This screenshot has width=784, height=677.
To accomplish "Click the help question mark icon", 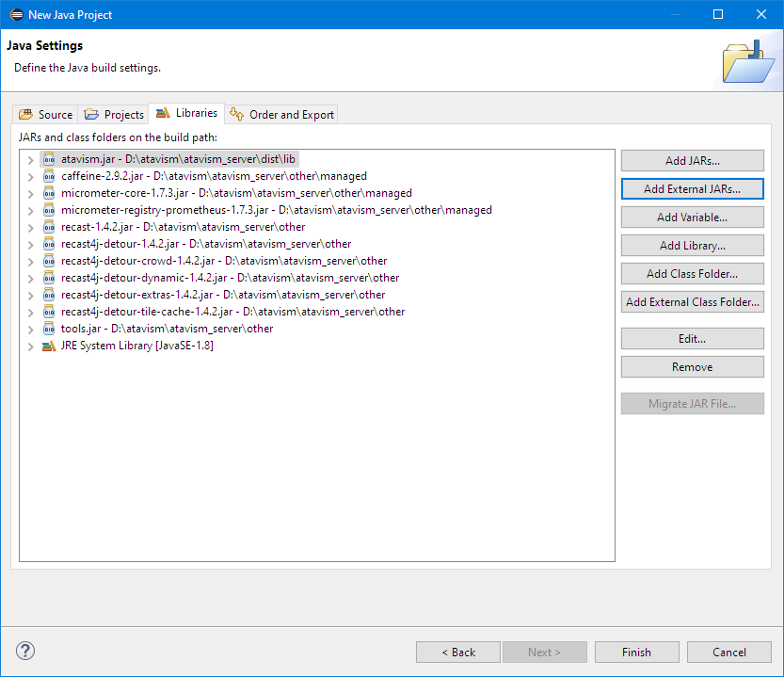I will point(25,652).
